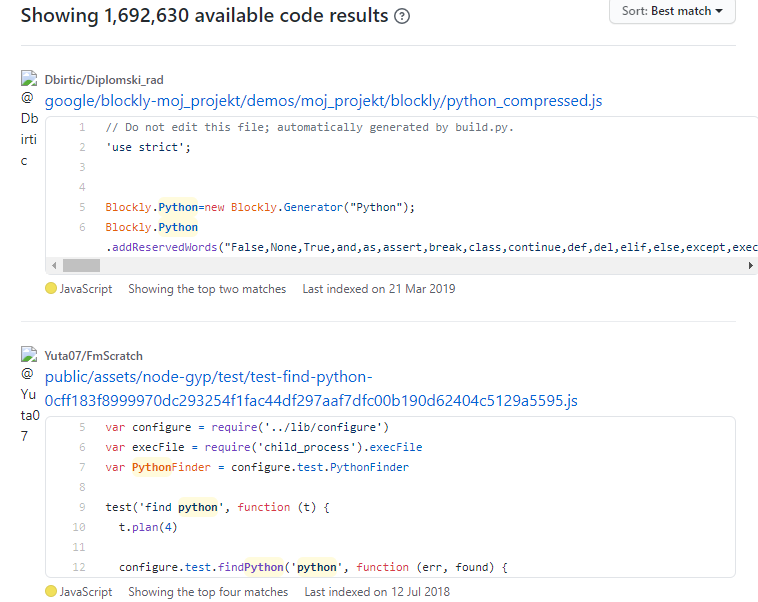Open the Dbirtic/Diplomski_rad repository link
The height and width of the screenshot is (602, 758).
click(x=104, y=80)
